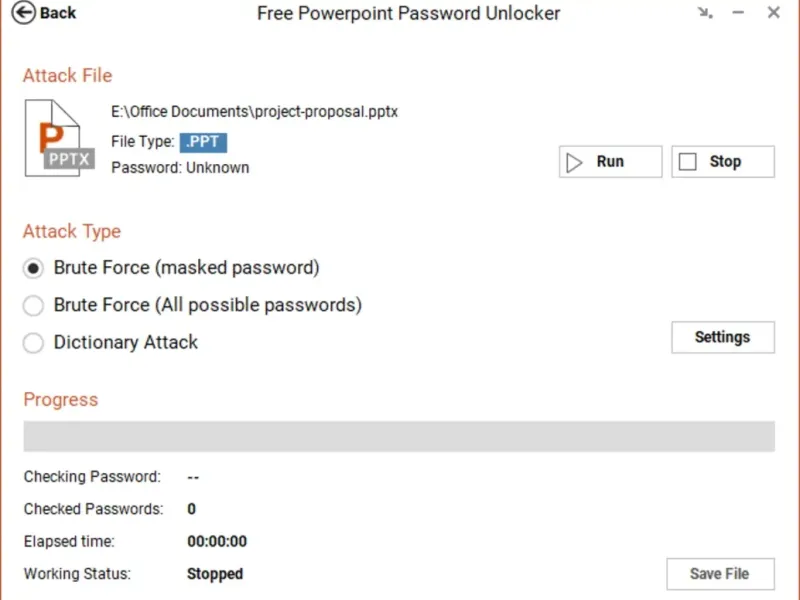Screen dimensions: 800x600
Task: Minimize the Password Unlocker window
Action: [x=739, y=13]
